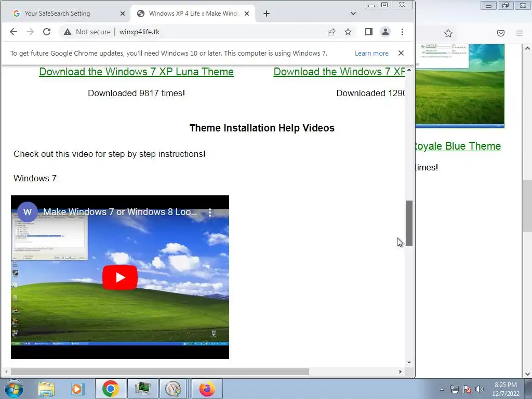This screenshot has width=532, height=399.
Task: Open Chrome's side panel
Action: pyautogui.click(x=369, y=32)
